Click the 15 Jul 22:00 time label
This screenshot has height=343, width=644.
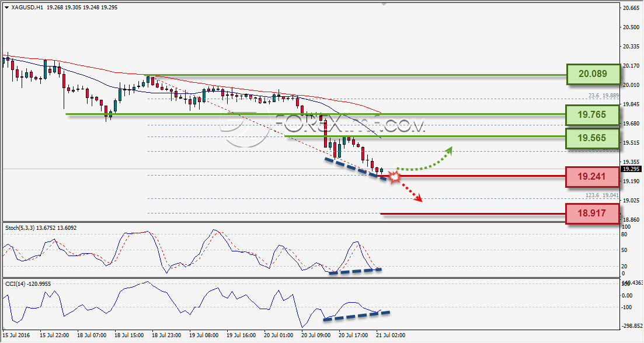(54, 335)
